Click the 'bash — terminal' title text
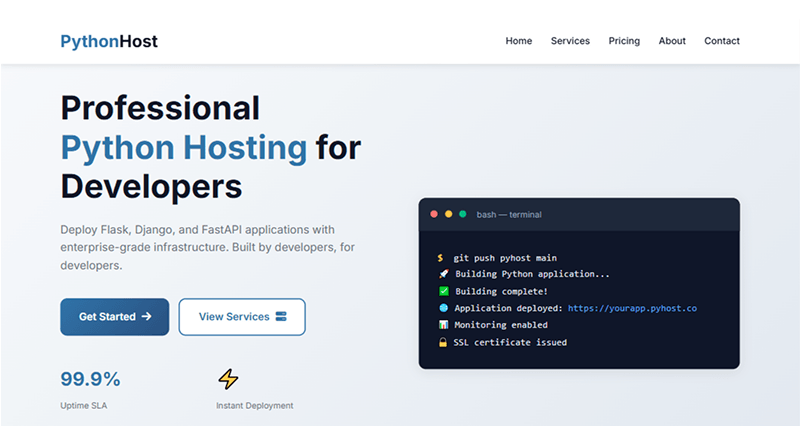This screenshot has height=445, width=800. tap(509, 214)
